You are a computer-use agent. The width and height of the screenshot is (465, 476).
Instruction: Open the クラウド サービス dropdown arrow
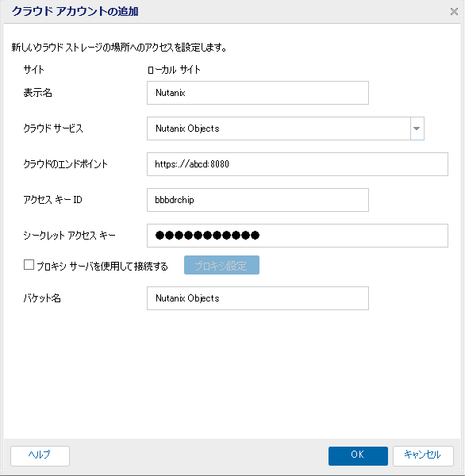[417, 129]
